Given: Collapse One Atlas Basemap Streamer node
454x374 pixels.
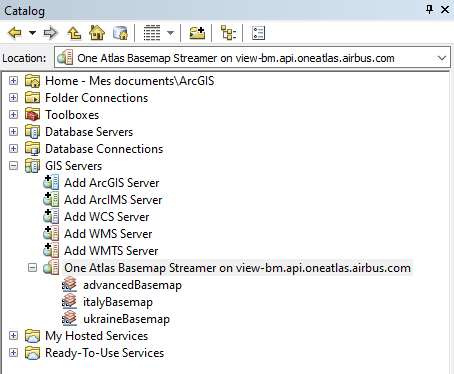Looking at the screenshot, I should point(32,268).
